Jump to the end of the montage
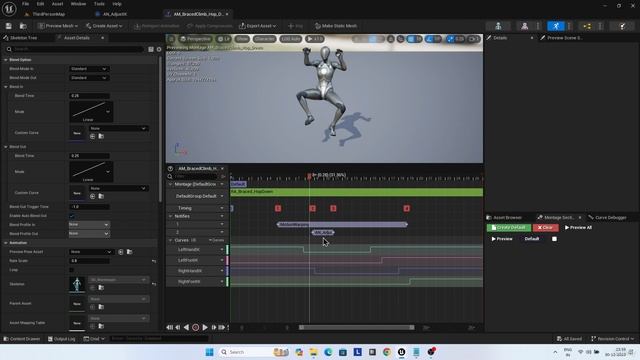Screen dimensions: 640x360 pyautogui.click(x=222, y=327)
